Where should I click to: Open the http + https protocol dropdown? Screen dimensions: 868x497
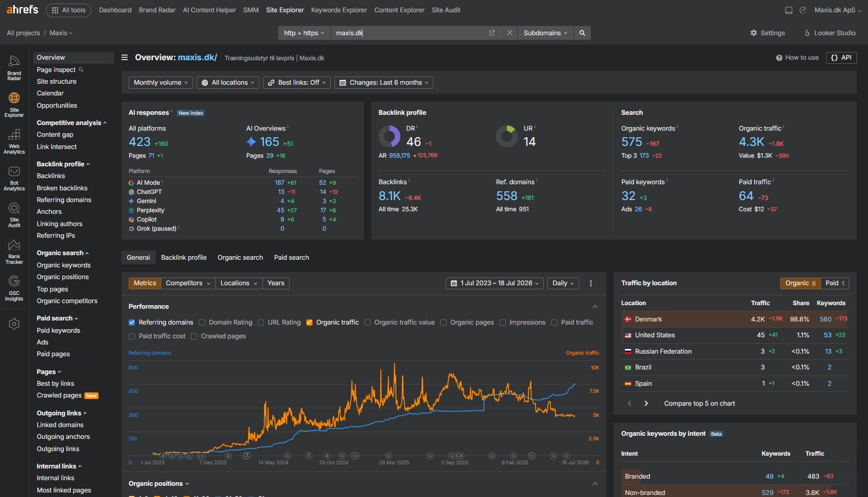304,33
